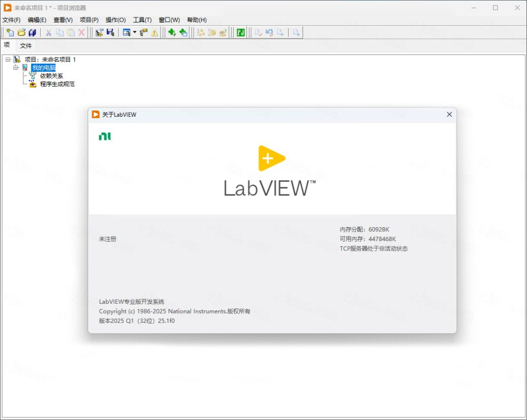Screen dimensions: 527x420
Task: Click the 程序生成规范 build icon in the tree
Action: pyautogui.click(x=33, y=84)
